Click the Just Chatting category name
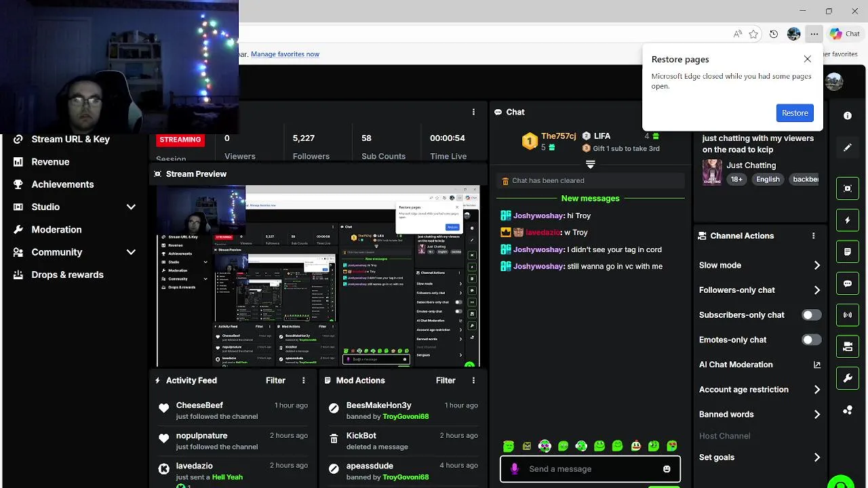This screenshot has width=868, height=488. tap(751, 165)
